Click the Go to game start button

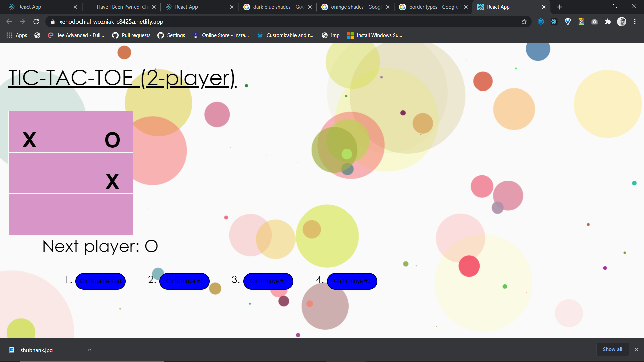pos(101,281)
